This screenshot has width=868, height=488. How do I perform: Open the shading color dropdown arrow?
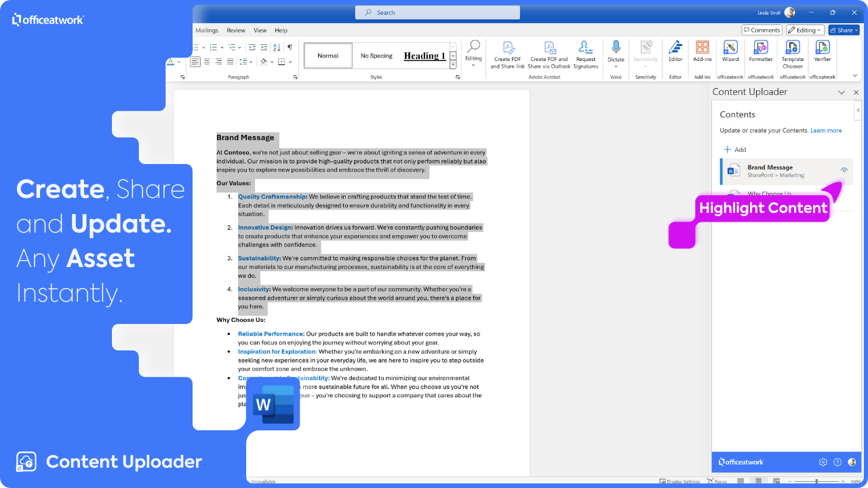click(x=272, y=62)
